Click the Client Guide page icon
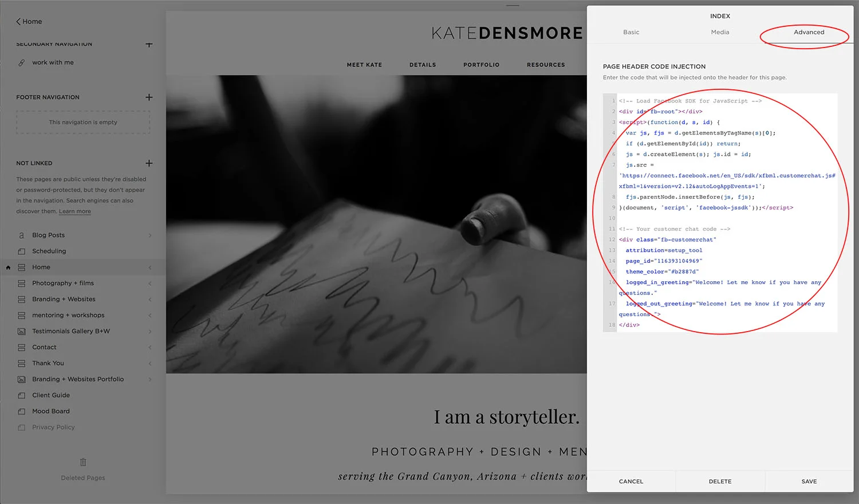 [22, 396]
